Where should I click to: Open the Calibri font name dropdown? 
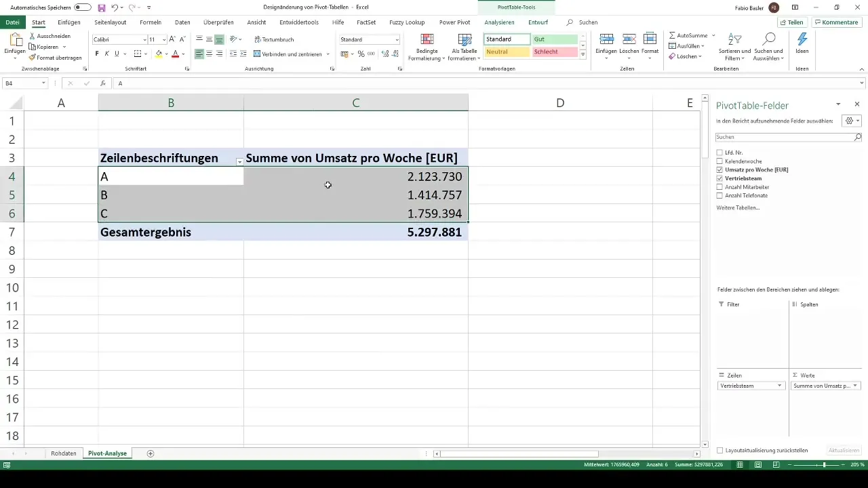(x=144, y=40)
